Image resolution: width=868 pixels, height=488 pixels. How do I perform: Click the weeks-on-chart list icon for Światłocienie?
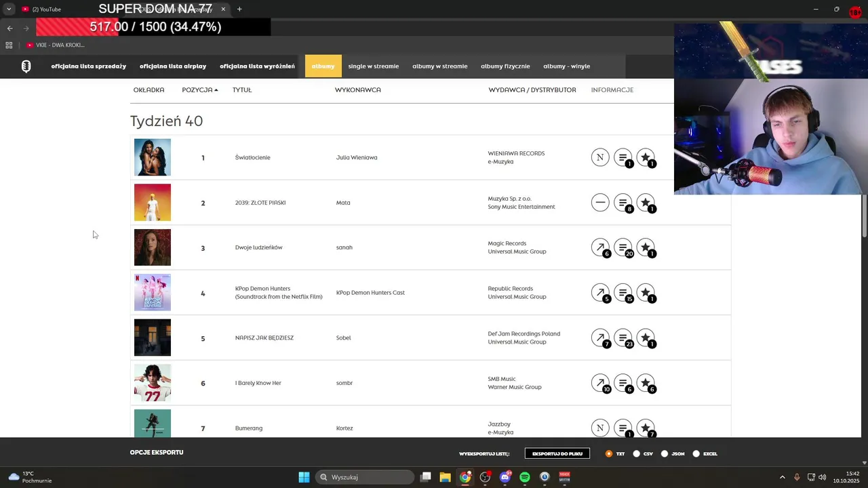pos(623,157)
